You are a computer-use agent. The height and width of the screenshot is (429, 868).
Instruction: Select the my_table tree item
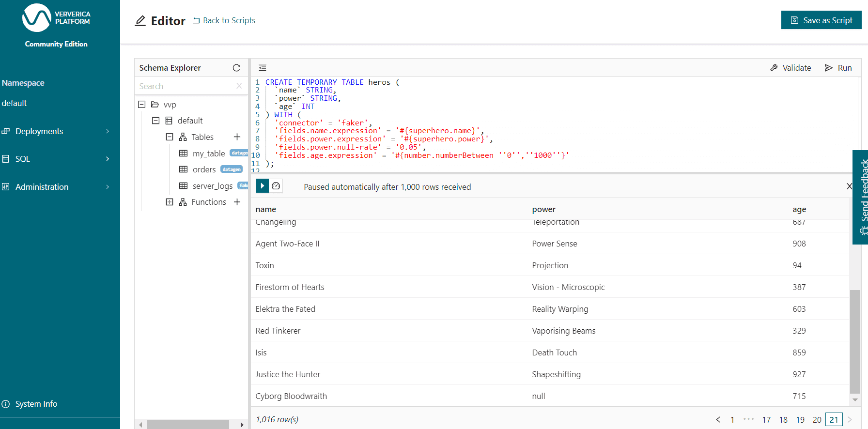click(x=209, y=153)
